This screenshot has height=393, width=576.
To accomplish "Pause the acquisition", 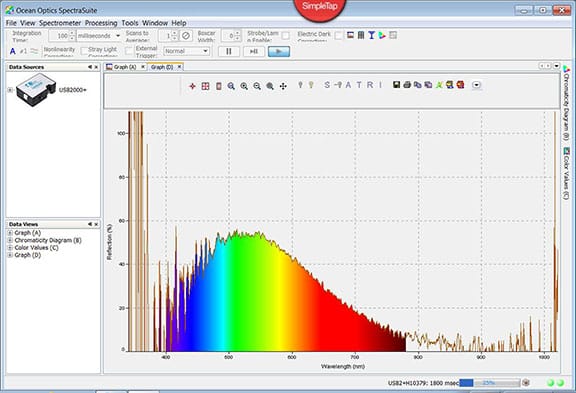I will click(x=229, y=51).
